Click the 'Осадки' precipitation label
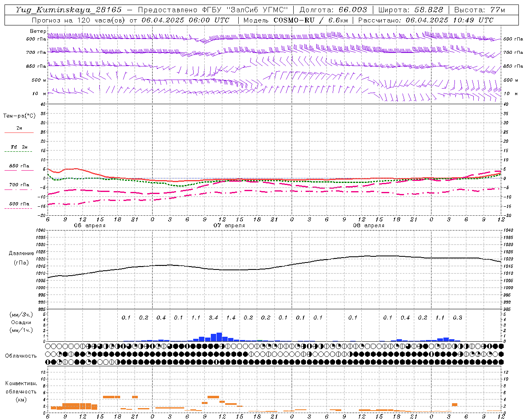This screenshot has height=420, width=525. [x=21, y=322]
